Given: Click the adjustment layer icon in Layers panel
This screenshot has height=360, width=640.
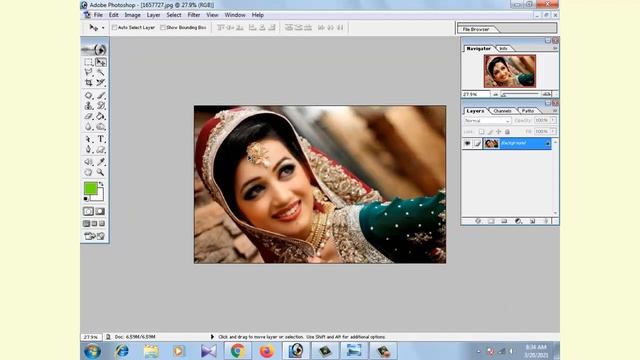Looking at the screenshot, I should 518,221.
